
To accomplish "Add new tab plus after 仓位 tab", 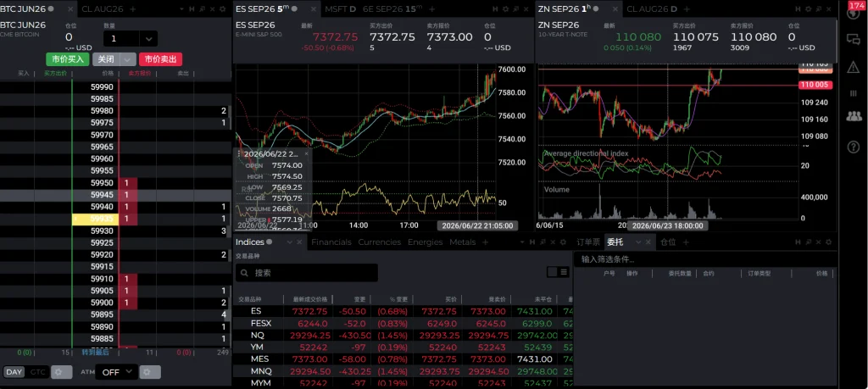I will (685, 242).
